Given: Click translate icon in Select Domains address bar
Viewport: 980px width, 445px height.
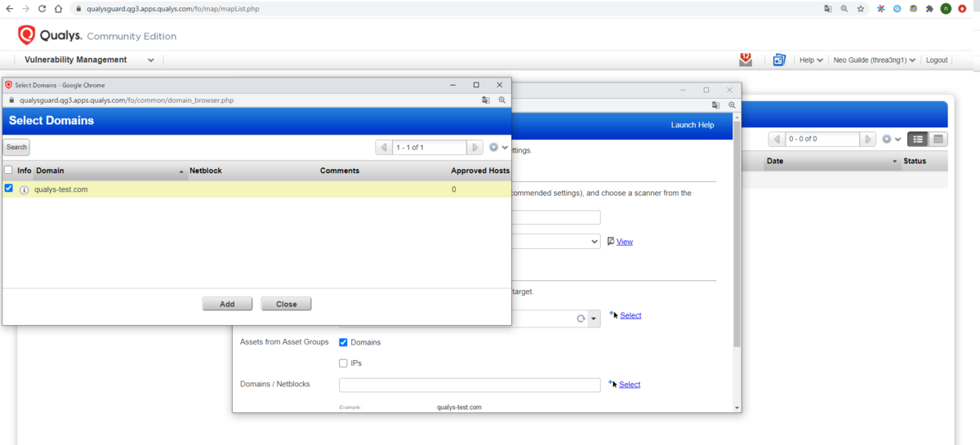Looking at the screenshot, I should coord(486,100).
